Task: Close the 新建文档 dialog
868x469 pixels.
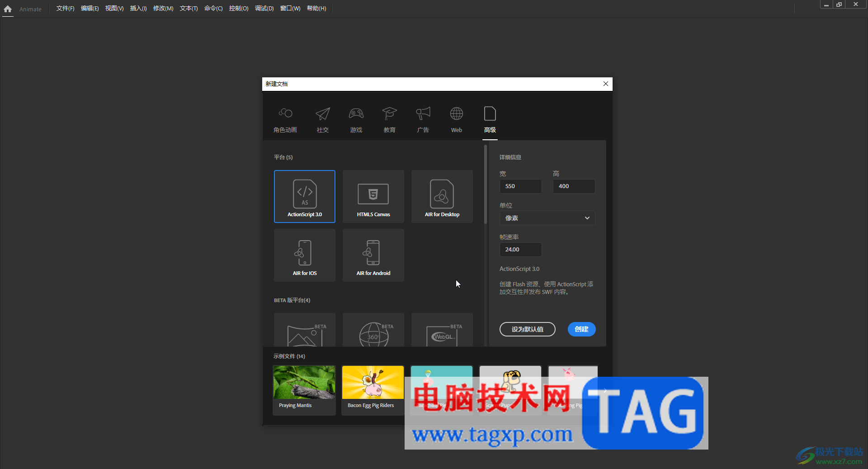Action: pyautogui.click(x=606, y=84)
